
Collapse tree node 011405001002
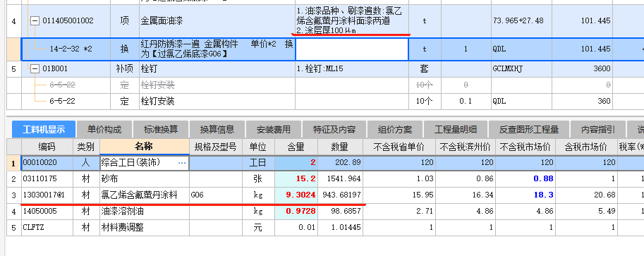point(35,20)
